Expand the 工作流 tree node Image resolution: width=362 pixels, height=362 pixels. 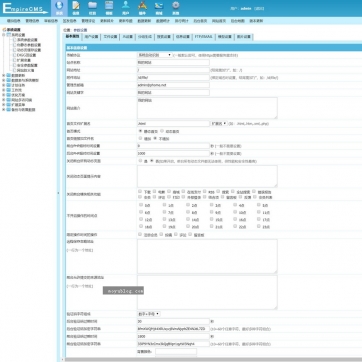[x=4, y=90]
